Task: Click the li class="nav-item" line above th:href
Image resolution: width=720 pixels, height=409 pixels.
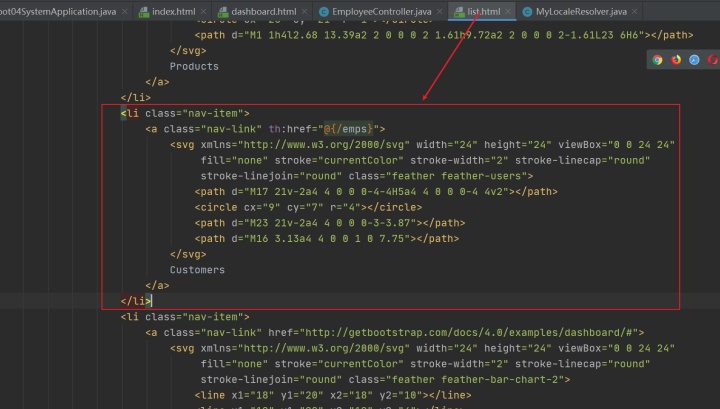Action: [185, 113]
